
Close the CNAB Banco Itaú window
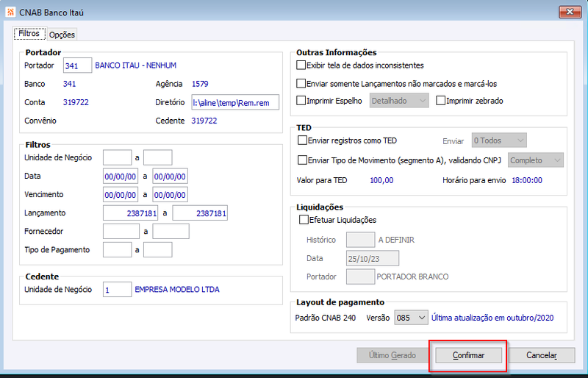coord(570,12)
